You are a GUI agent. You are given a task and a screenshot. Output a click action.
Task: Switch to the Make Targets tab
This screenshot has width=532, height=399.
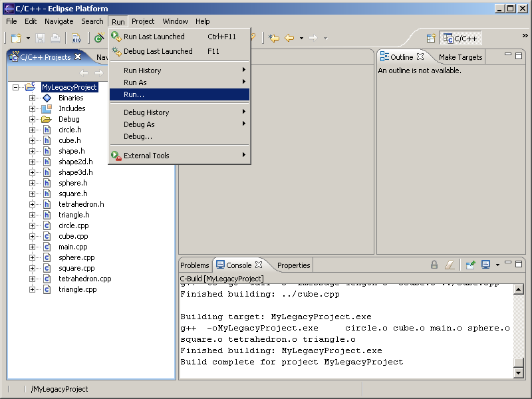460,57
